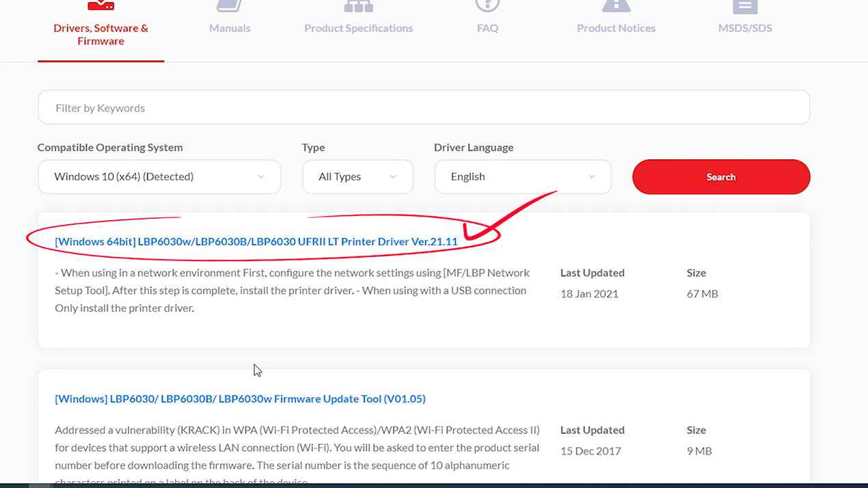Focus the Filter by Keywords field
The height and width of the screenshot is (488, 868).
pyautogui.click(x=424, y=108)
